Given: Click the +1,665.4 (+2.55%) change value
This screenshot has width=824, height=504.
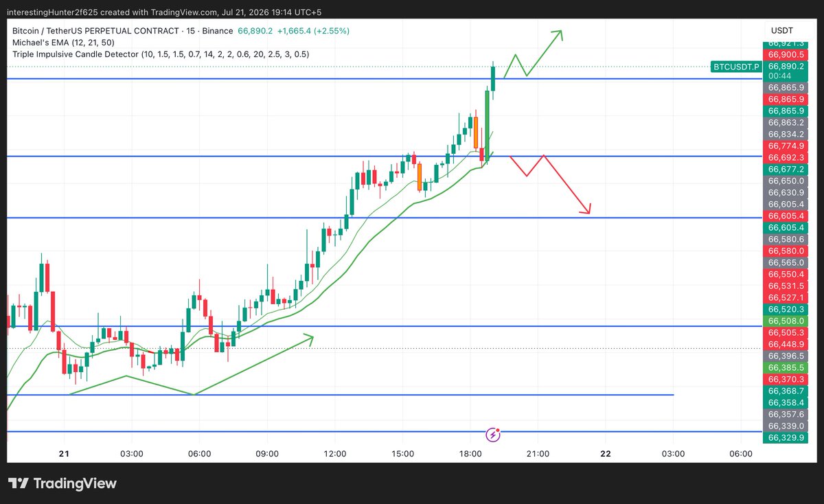Looking at the screenshot, I should coord(314,31).
